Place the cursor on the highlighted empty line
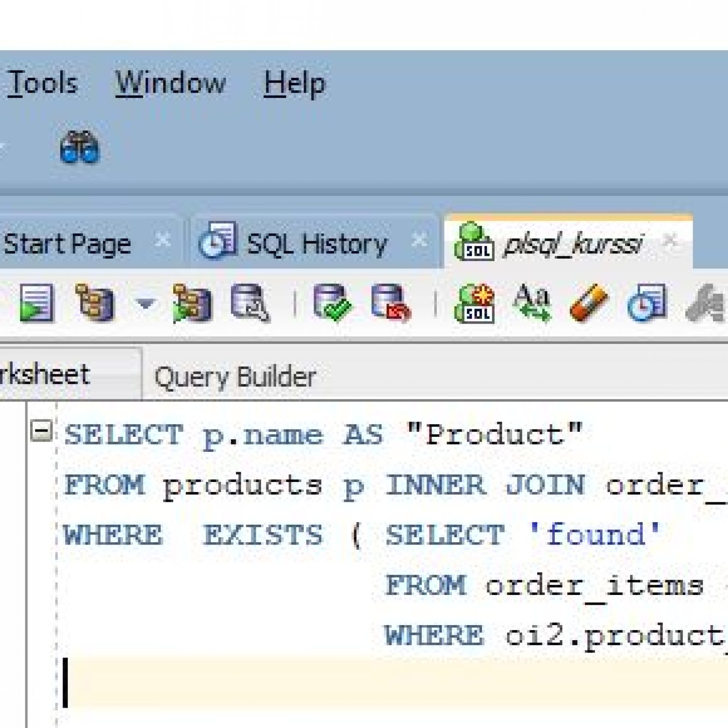 tap(396, 683)
